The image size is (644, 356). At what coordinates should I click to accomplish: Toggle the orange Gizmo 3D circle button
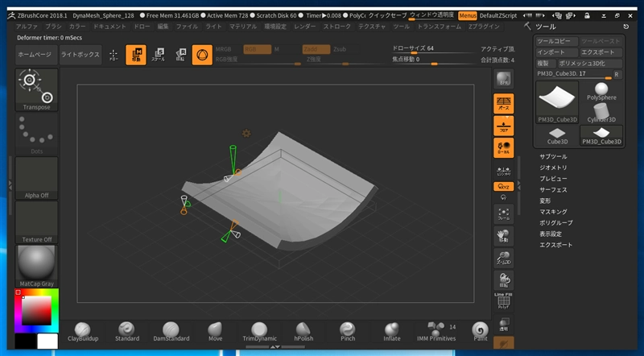click(202, 55)
